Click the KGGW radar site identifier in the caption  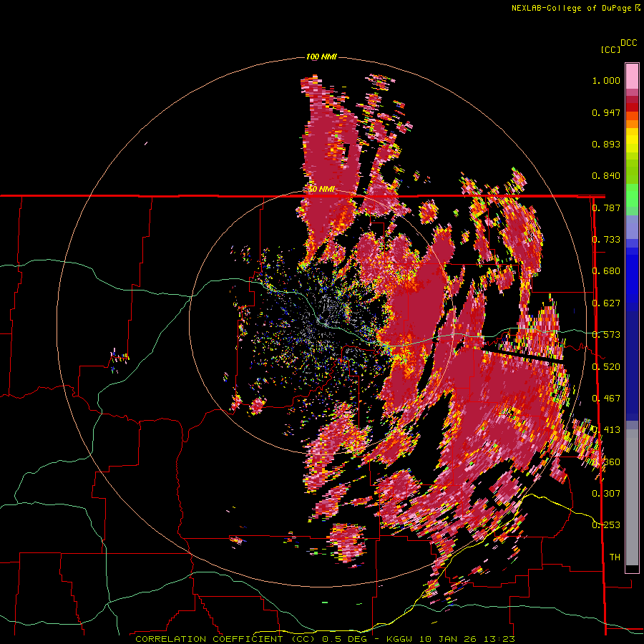point(401,639)
